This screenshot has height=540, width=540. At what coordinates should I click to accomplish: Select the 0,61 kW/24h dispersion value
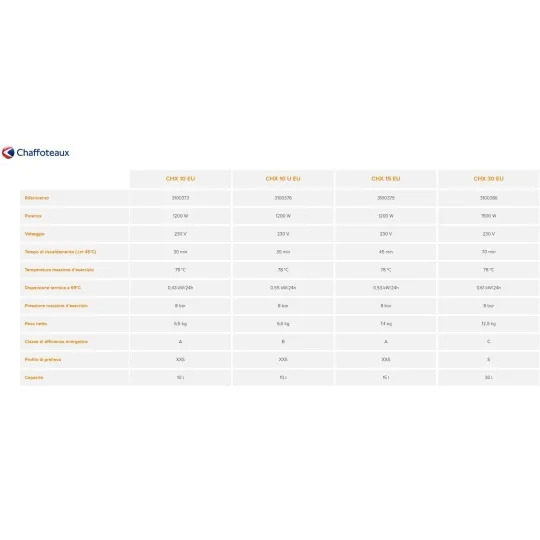point(489,288)
